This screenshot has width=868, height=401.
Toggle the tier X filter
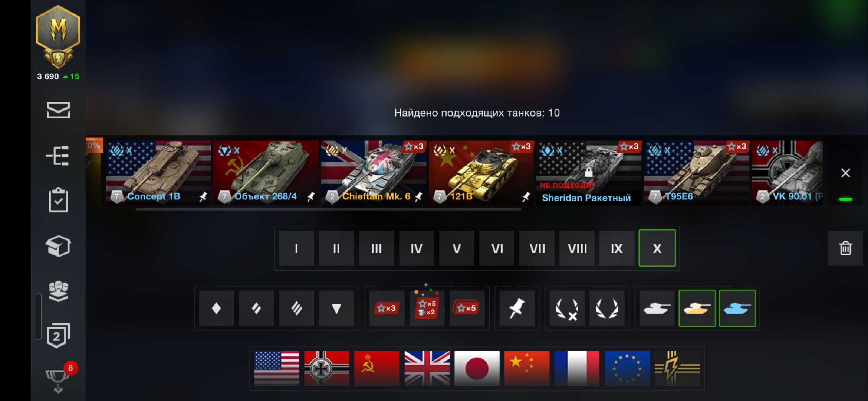point(657,248)
